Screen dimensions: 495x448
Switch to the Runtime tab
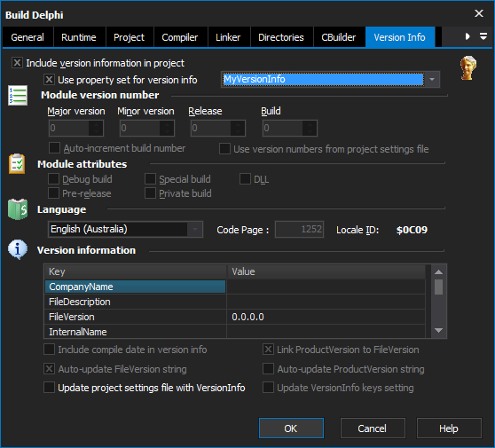[79, 37]
